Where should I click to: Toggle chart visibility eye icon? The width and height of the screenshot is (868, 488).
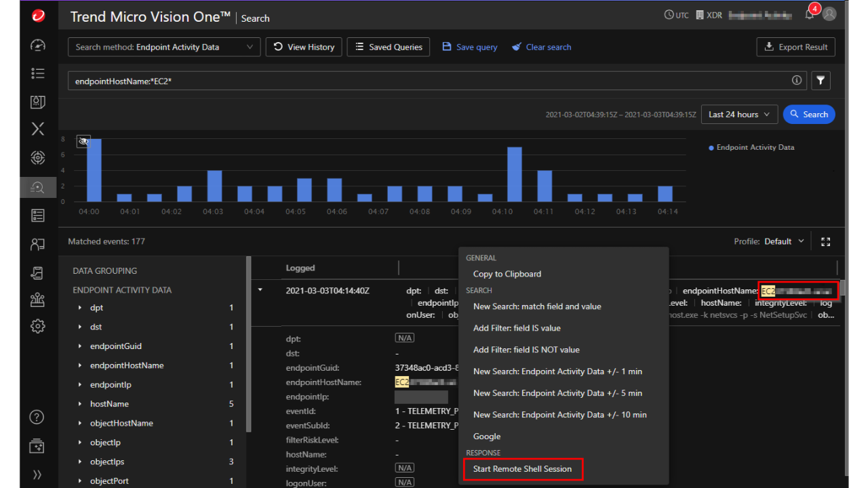84,141
